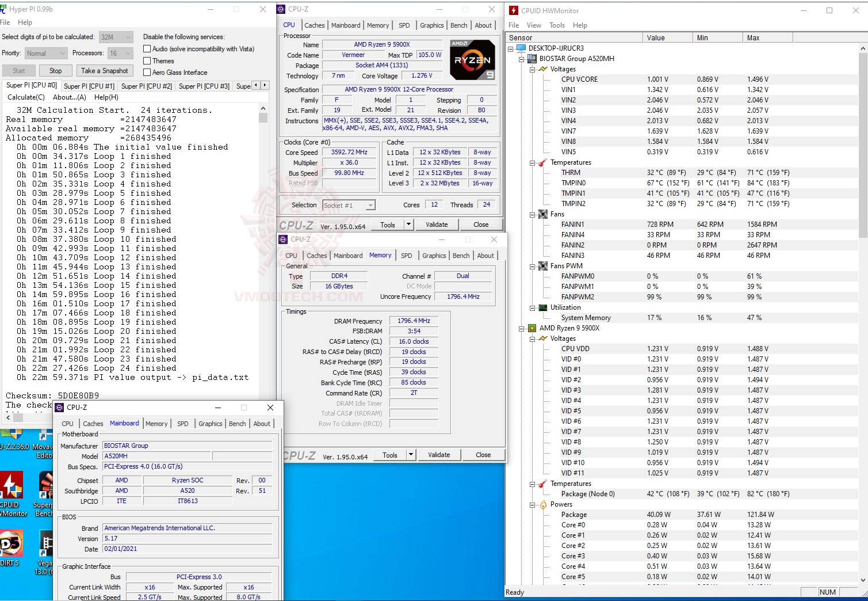
Task: Click the left tab-scroll arrow in Hyper PI
Action: tap(256, 85)
